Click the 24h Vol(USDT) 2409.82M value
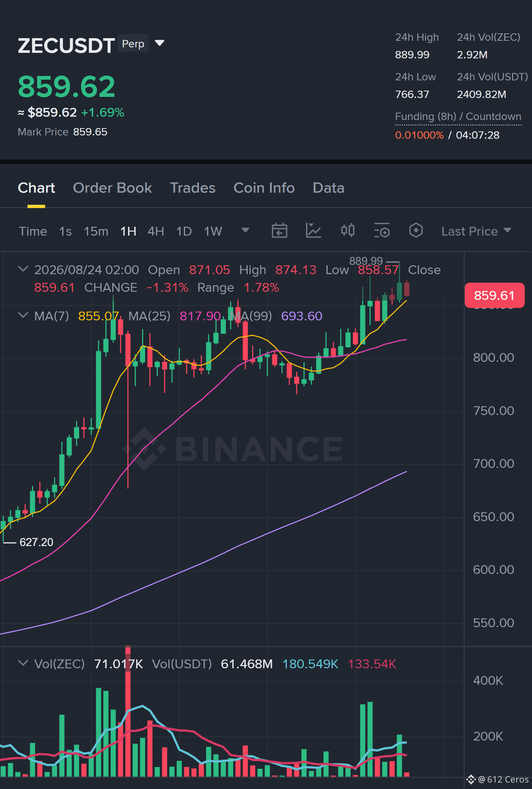Viewport: 532px width, 789px height. 481,94
